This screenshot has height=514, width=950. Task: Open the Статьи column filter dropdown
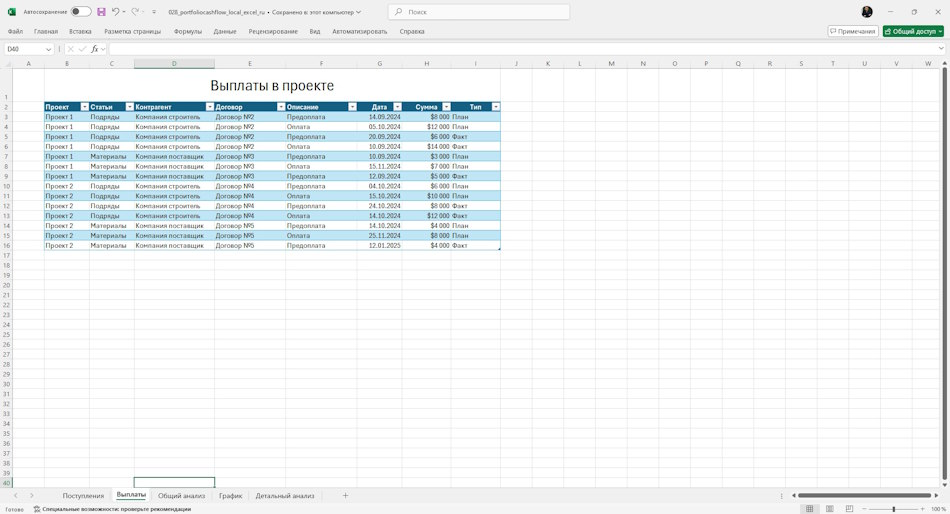(130, 107)
